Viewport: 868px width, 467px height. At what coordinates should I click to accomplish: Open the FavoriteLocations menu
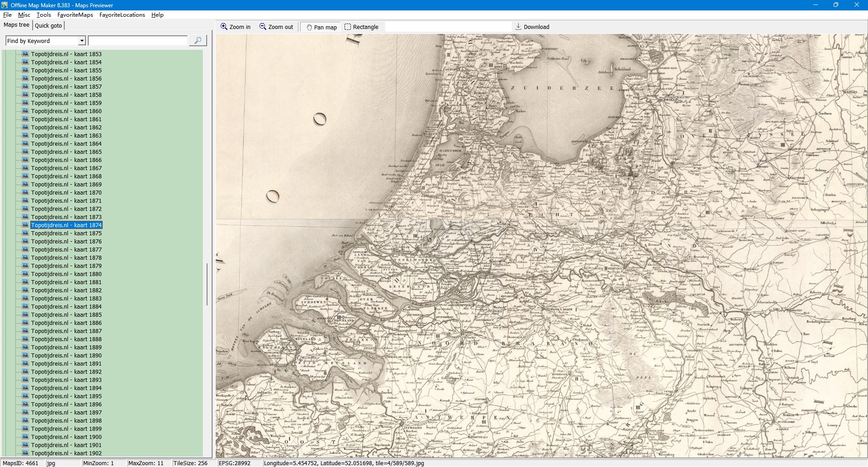pos(122,15)
